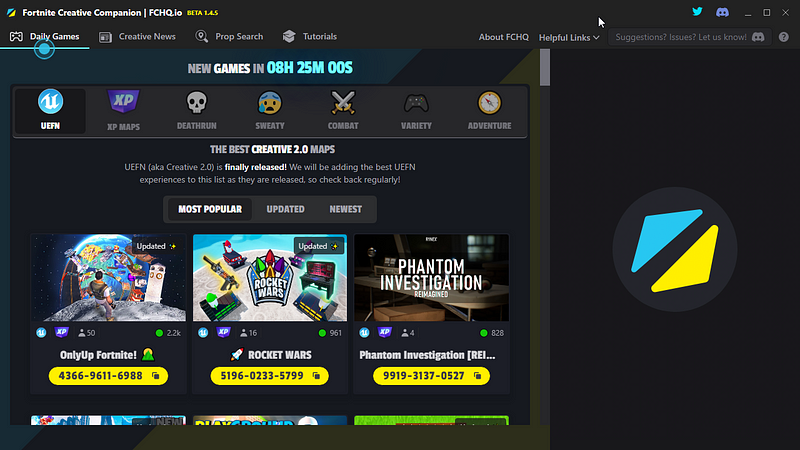
Task: Click the 828 players online count
Action: pyautogui.click(x=492, y=333)
